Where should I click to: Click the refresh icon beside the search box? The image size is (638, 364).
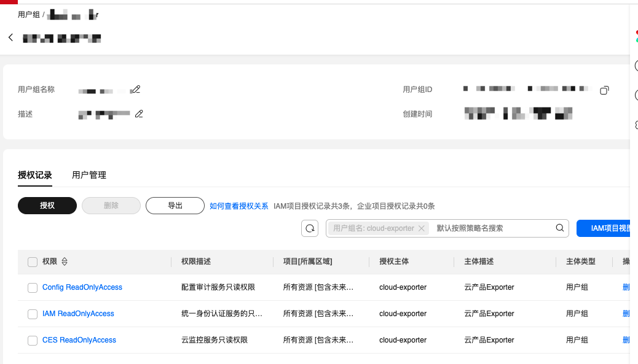tap(310, 228)
